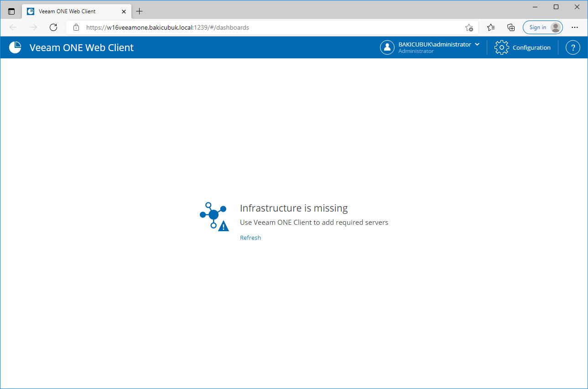588x389 pixels.
Task: Click the 'Infrastructure is missing' heading
Action: pos(294,208)
